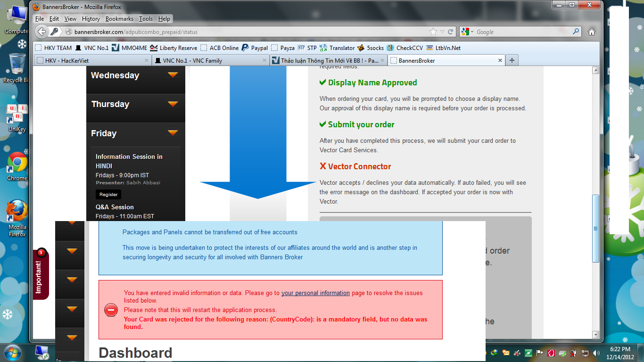Open the Google search engine dropdown
This screenshot has height=362, width=644.
(468, 32)
